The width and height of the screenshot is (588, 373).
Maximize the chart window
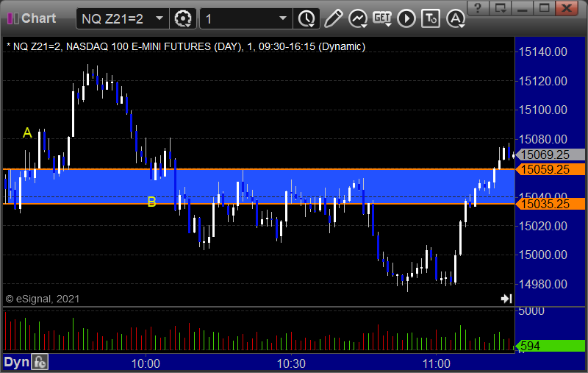pos(544,8)
